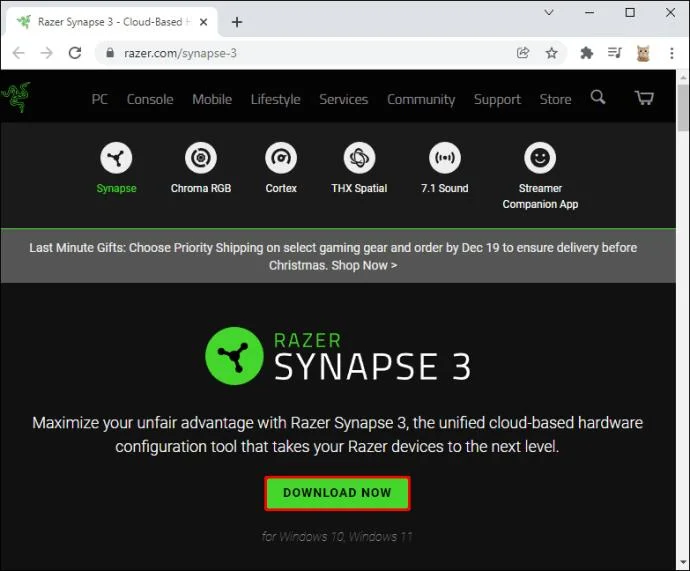
Task: Open the site search magnifier
Action: [x=598, y=97]
